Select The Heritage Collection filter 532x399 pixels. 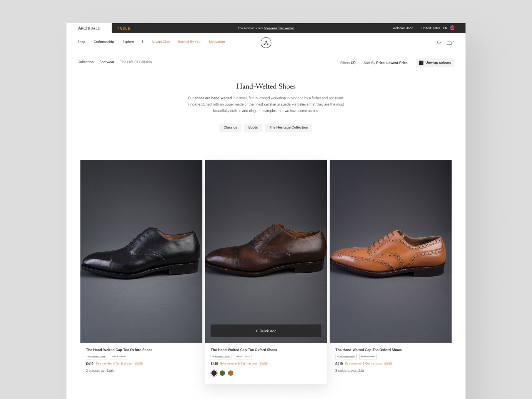pos(288,128)
